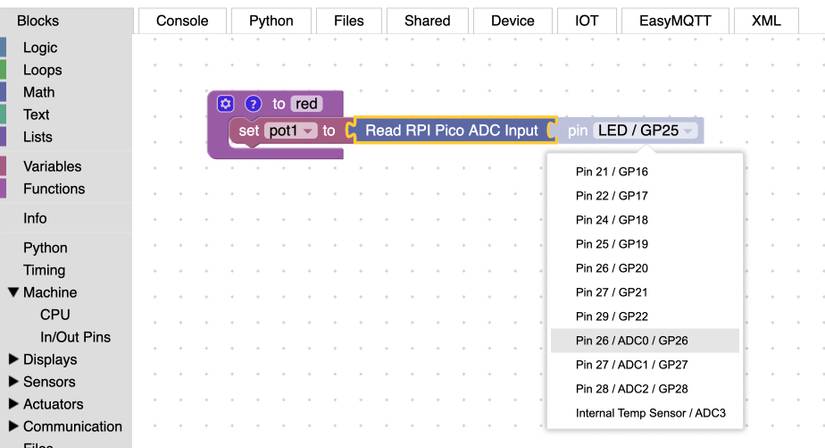
Task: Expand the Actuators category
Action: [14, 404]
